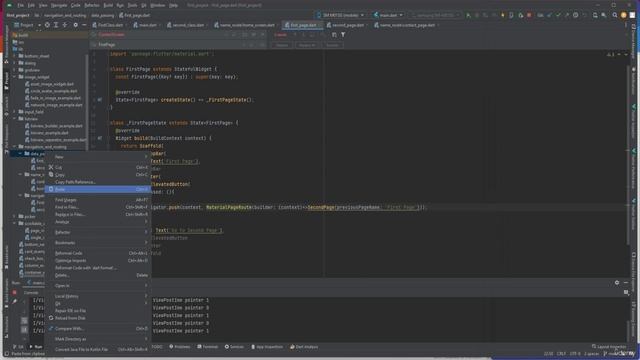Click Git commit checkmark icon in toolbar
This screenshot has width=640, height=360.
(x=558, y=15)
